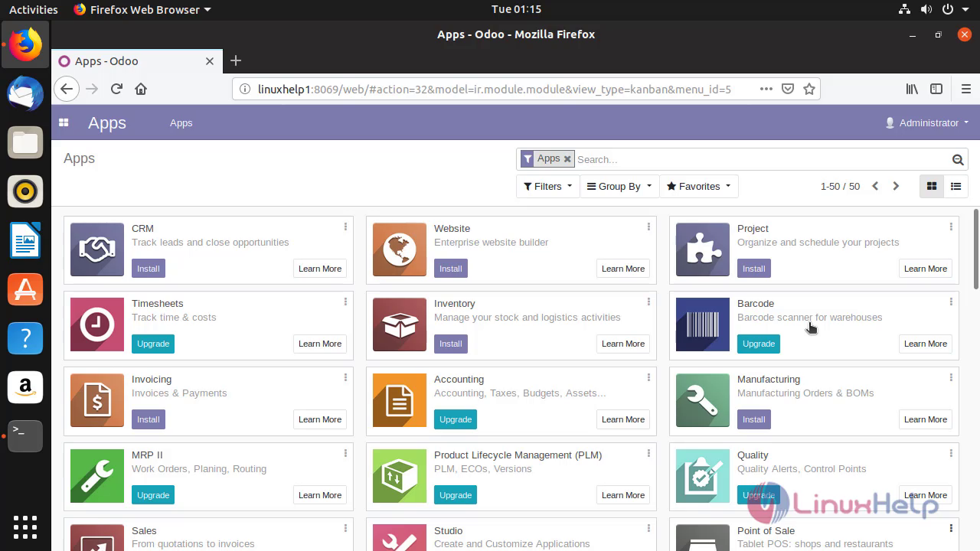Click in the Search input field

(x=761, y=159)
